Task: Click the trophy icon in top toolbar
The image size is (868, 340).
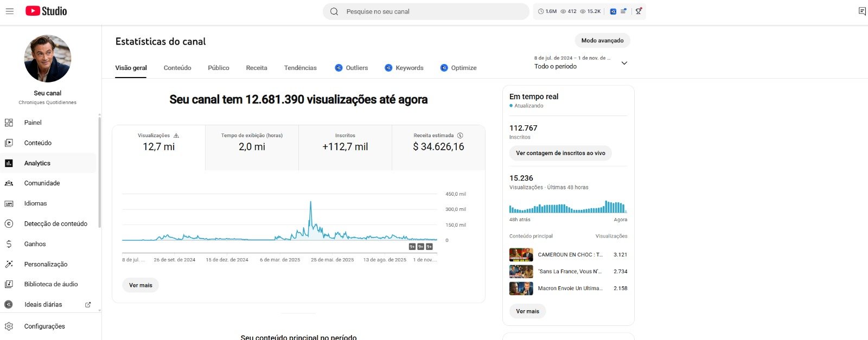Action: pos(639,11)
